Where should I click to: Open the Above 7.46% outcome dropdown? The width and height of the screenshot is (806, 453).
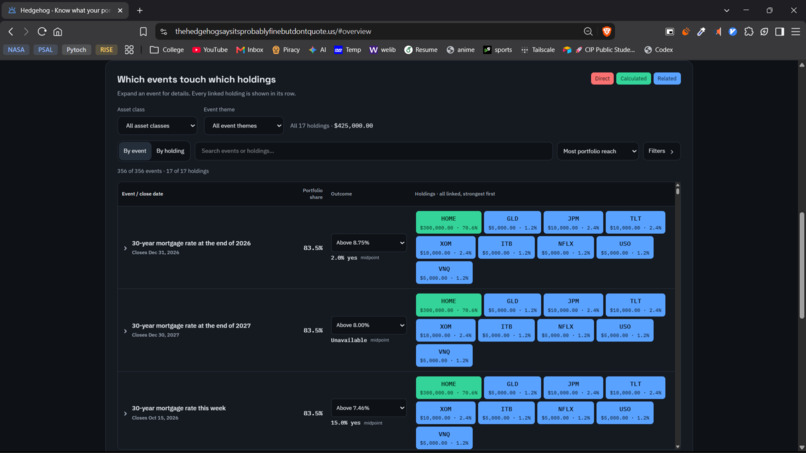(x=369, y=408)
